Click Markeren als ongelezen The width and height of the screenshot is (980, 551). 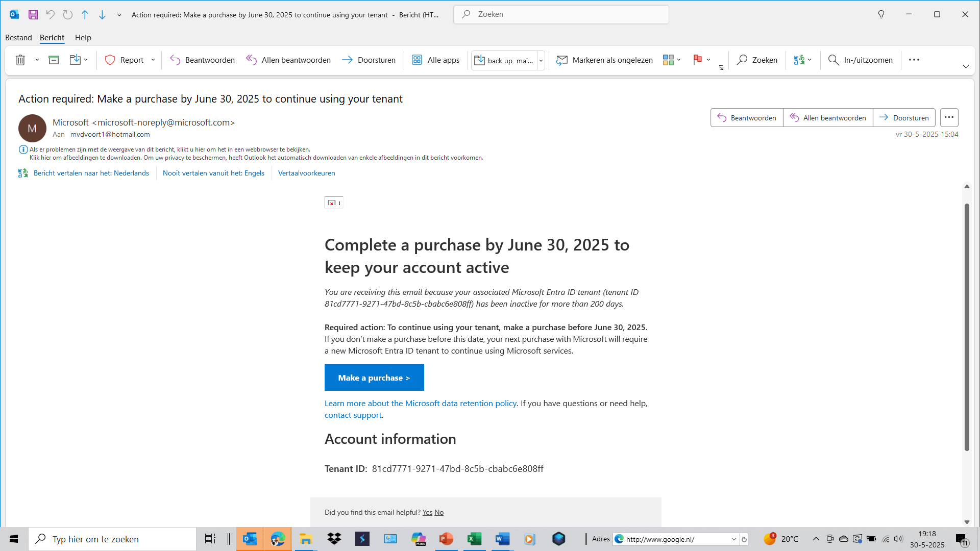604,60
